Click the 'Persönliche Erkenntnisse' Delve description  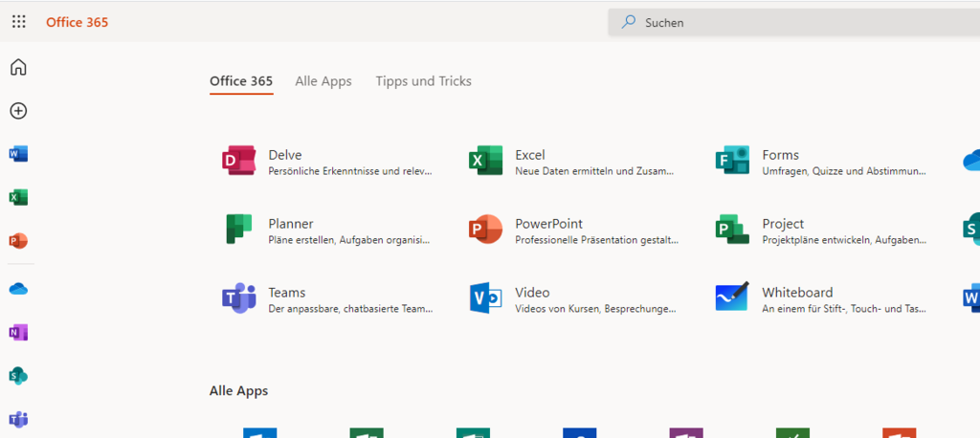pyautogui.click(x=350, y=171)
